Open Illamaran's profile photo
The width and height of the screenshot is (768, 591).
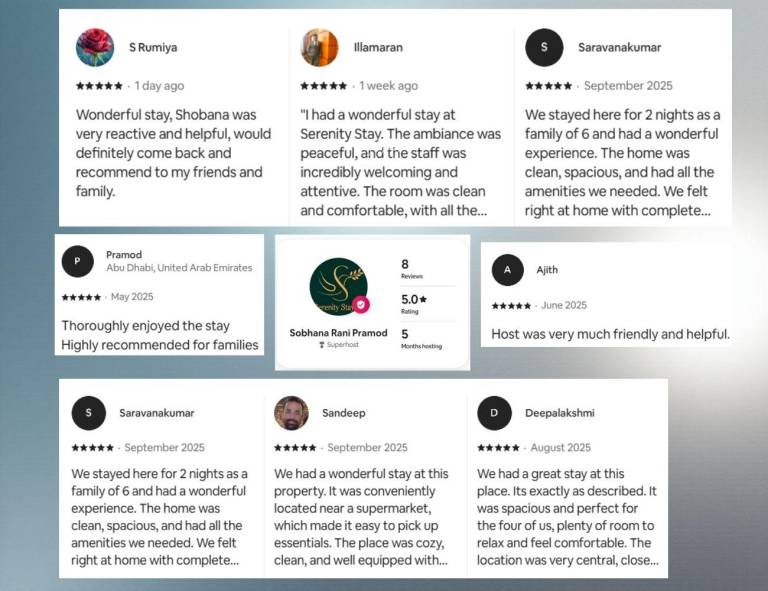[319, 47]
